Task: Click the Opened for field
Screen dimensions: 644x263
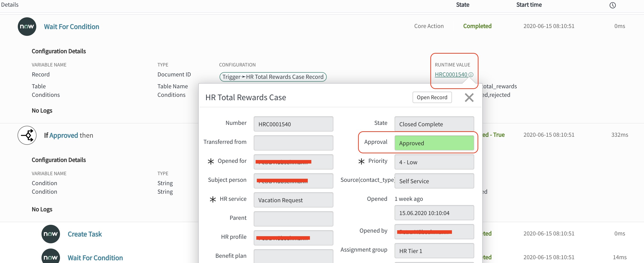Action: pyautogui.click(x=293, y=162)
